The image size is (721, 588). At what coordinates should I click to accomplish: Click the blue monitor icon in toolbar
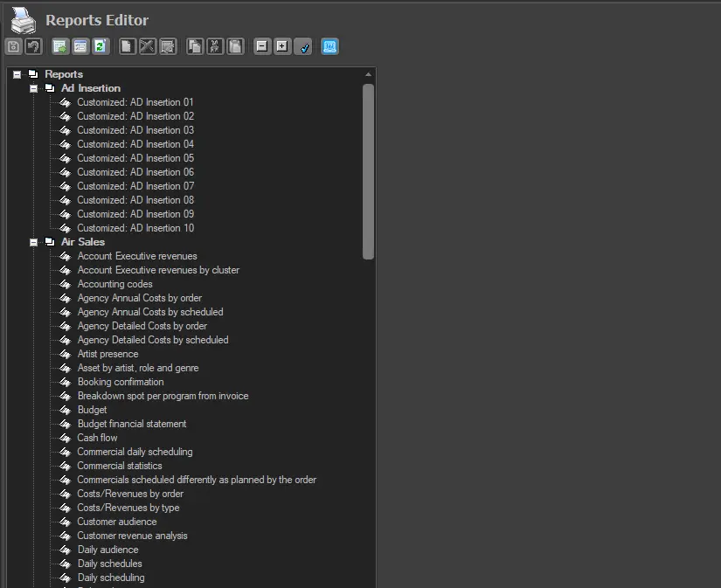[329, 47]
